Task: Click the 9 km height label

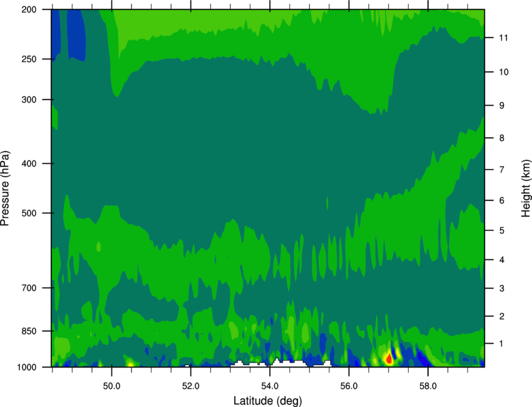Action: (501, 105)
